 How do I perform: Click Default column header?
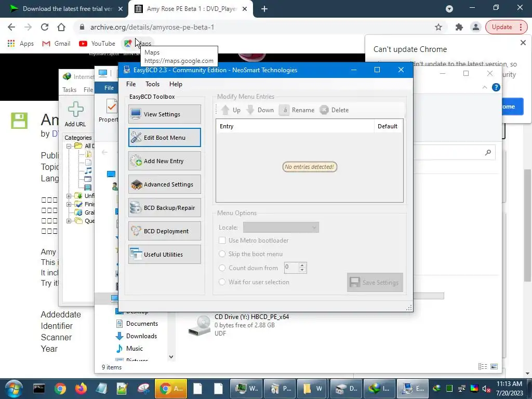point(388,126)
